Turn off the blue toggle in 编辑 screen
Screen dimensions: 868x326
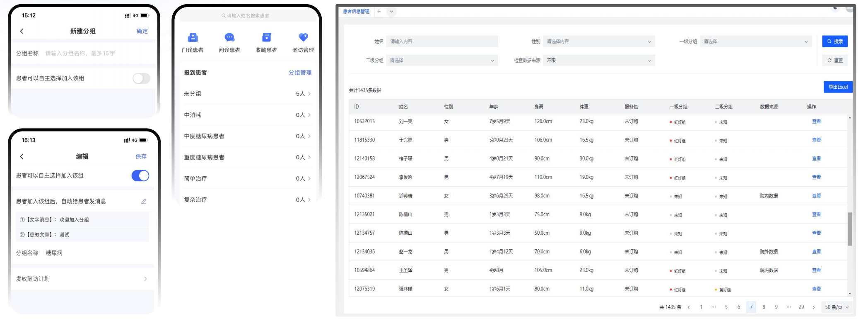click(x=140, y=176)
